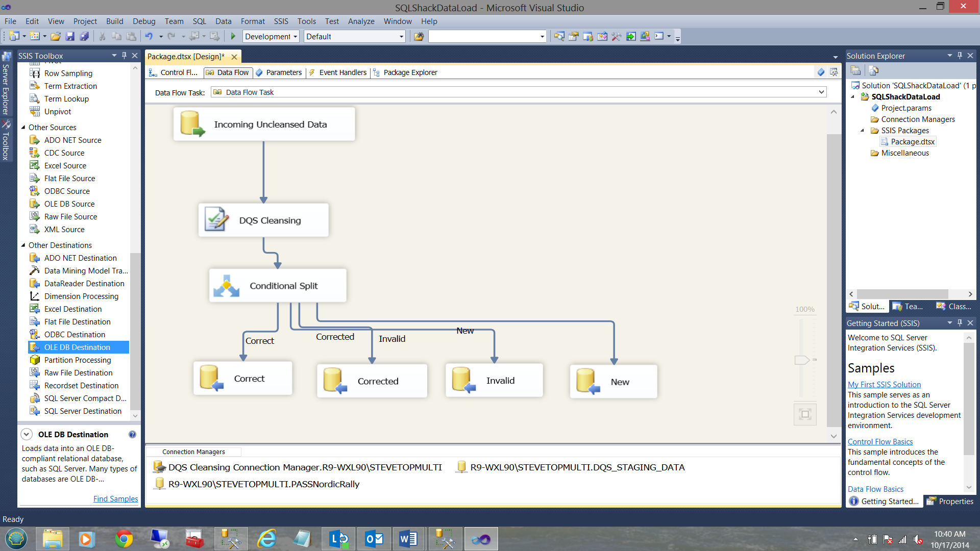Open the My First SSIS Solution link
This screenshot has width=980, height=551.
tap(884, 385)
